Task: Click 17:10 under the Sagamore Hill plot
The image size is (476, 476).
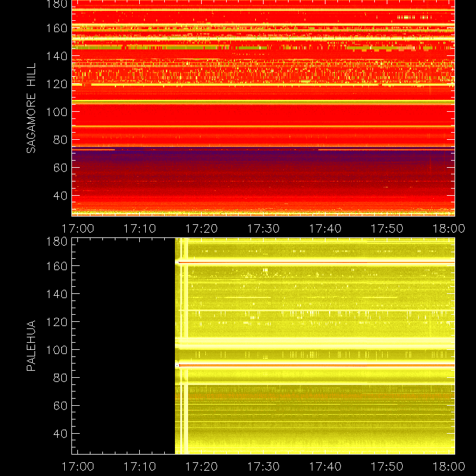Action: (x=140, y=228)
